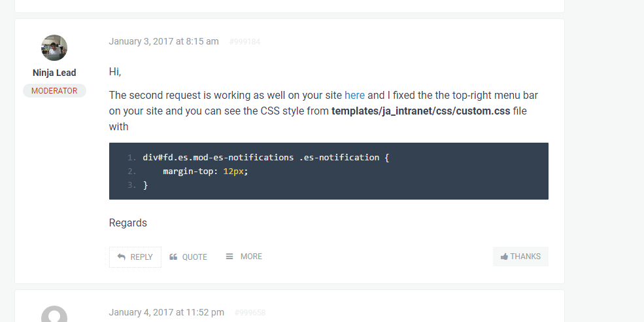Click the closing brace on code line 3
The width and height of the screenshot is (644, 322).
pyautogui.click(x=146, y=185)
